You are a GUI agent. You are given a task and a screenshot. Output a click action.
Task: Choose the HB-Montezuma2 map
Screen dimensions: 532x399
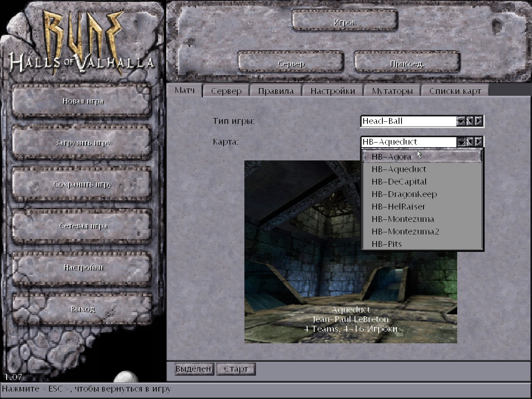pos(422,232)
